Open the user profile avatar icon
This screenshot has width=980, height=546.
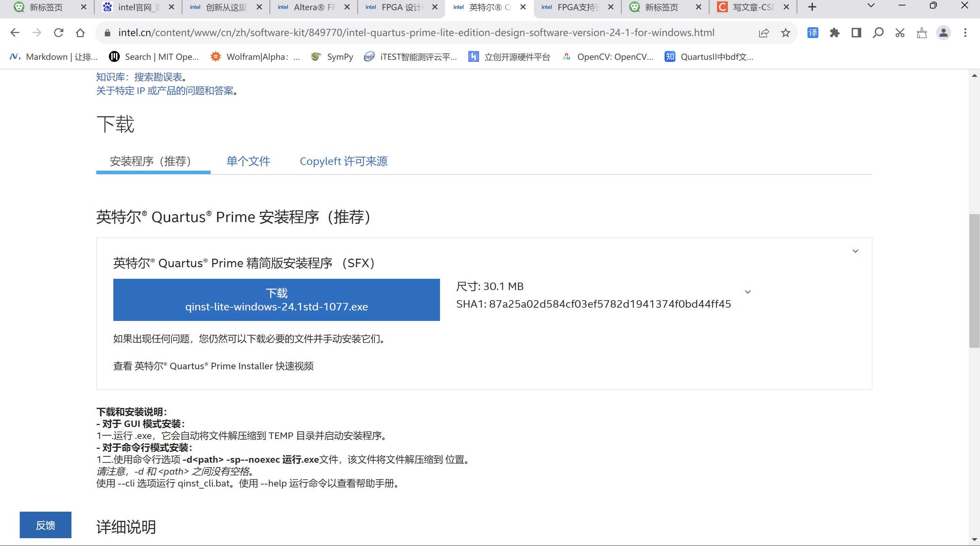click(x=943, y=33)
